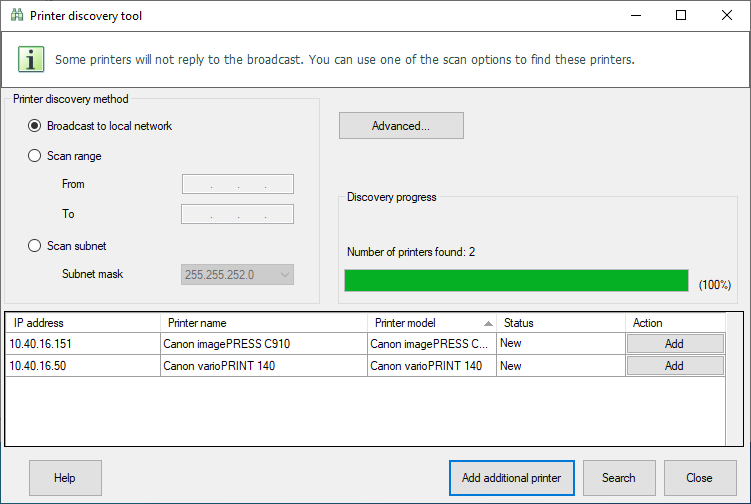
Task: Click the Printer name column header
Action: (x=263, y=323)
